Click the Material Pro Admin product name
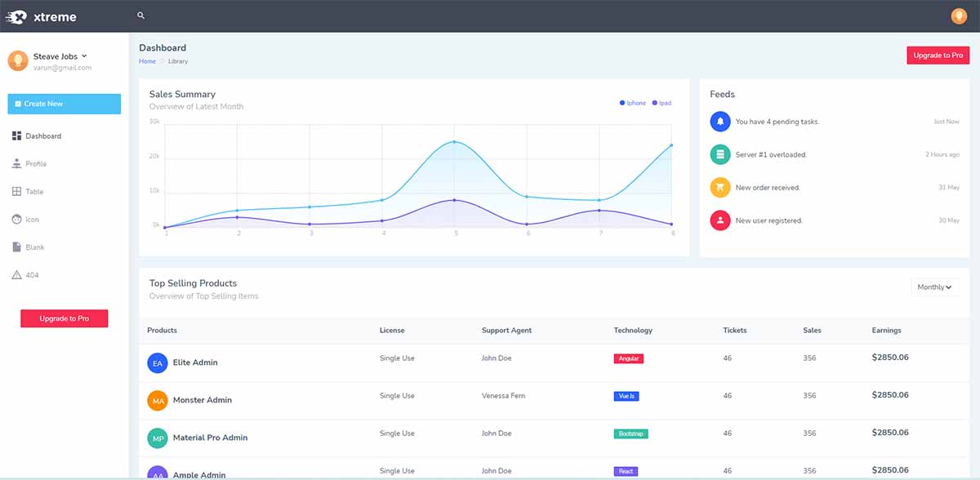 click(x=210, y=438)
